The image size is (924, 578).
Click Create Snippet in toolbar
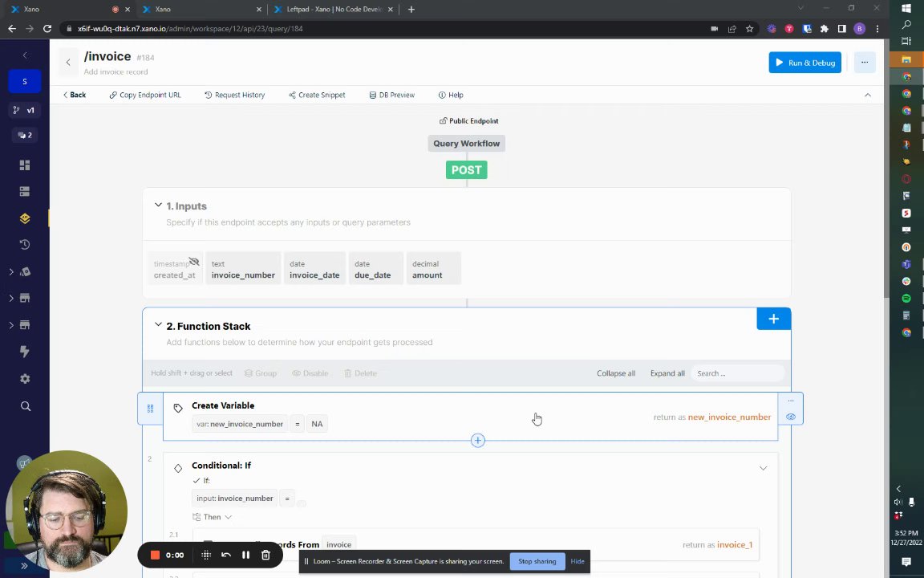click(x=317, y=95)
